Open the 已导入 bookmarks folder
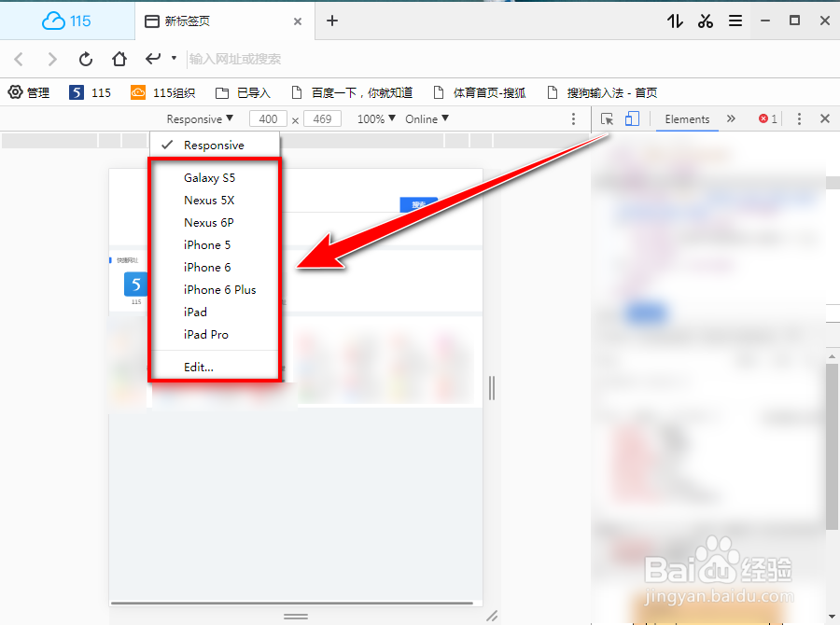 pyautogui.click(x=243, y=92)
